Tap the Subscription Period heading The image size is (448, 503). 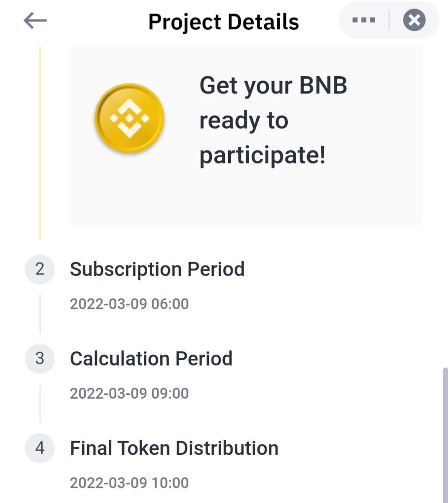point(157,270)
